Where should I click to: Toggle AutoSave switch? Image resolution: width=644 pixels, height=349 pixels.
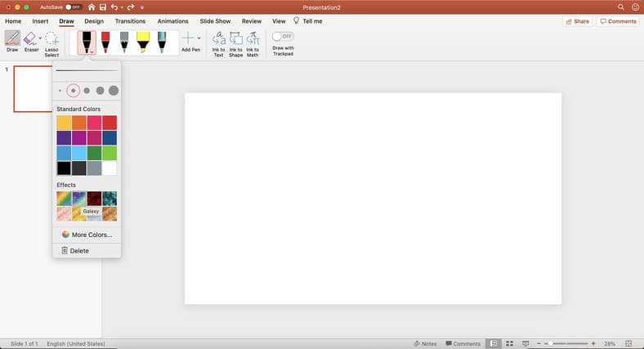coord(73,7)
